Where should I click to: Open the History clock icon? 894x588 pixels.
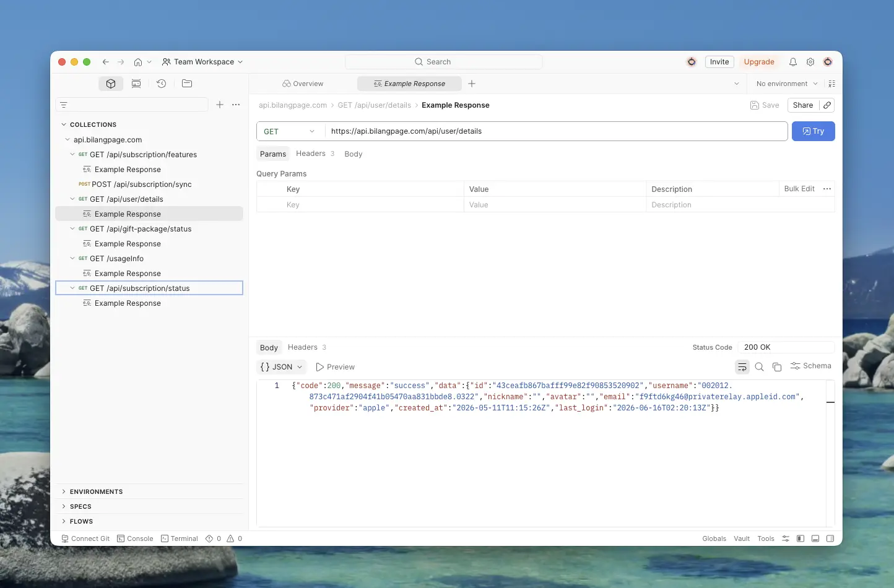coord(162,84)
